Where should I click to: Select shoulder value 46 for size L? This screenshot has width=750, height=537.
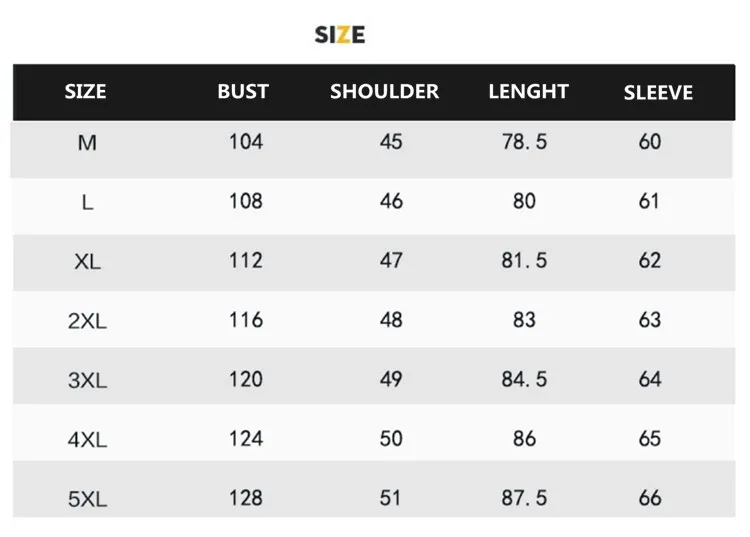(x=391, y=201)
